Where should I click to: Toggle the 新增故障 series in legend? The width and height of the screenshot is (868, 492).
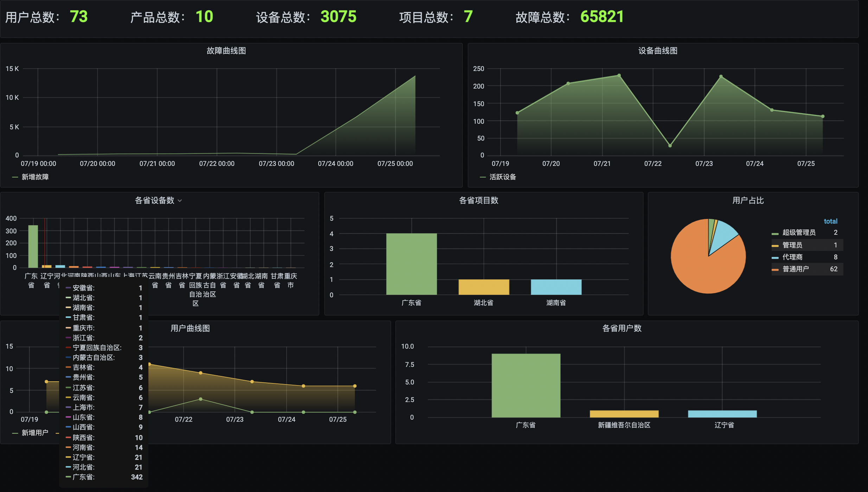tap(35, 177)
